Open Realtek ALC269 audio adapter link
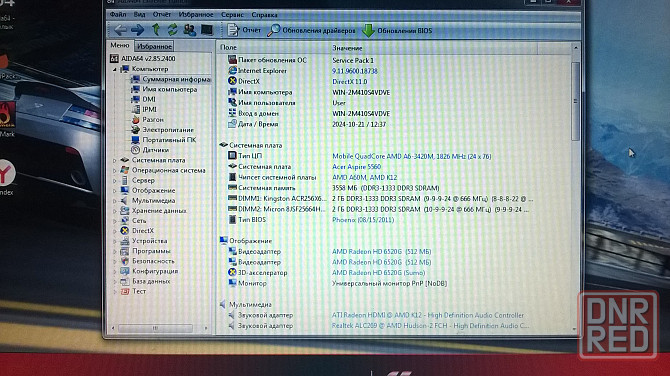 pos(430,326)
